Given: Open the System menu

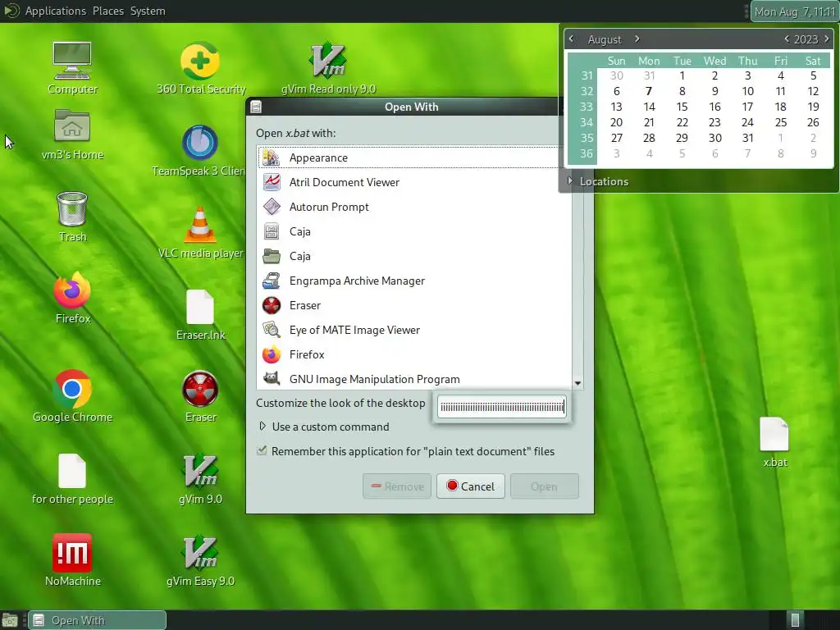Looking at the screenshot, I should point(148,11).
